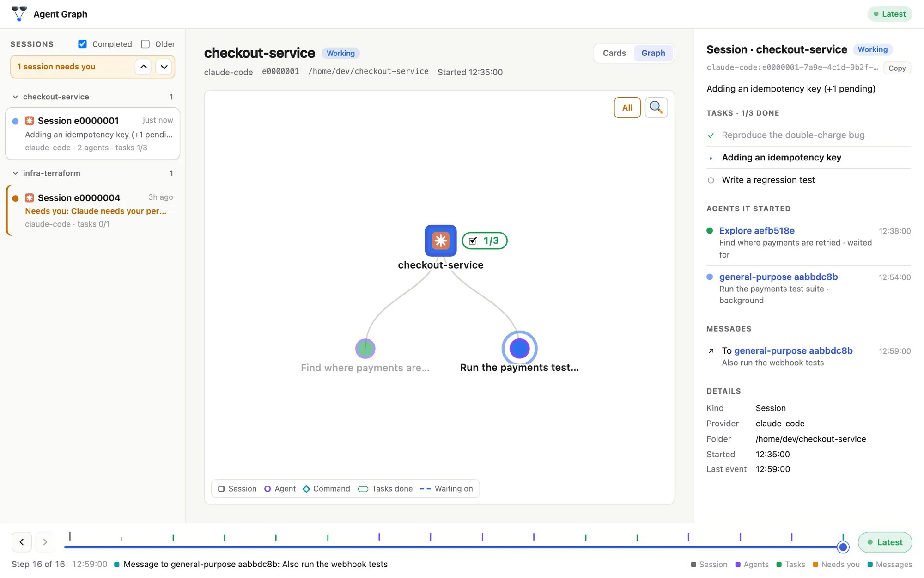
Task: Click empty circle beside Write a regression test
Action: (x=711, y=180)
